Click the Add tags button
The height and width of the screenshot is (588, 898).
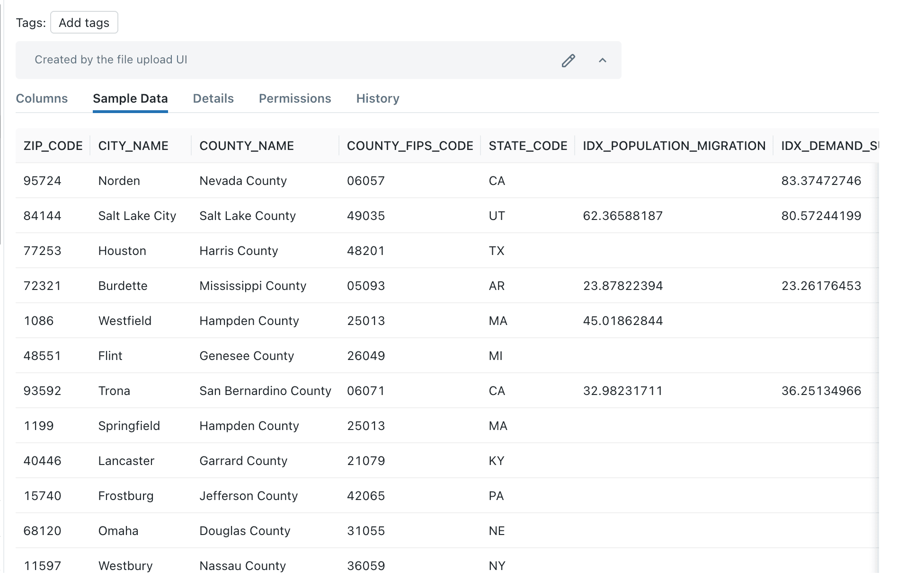(x=84, y=23)
